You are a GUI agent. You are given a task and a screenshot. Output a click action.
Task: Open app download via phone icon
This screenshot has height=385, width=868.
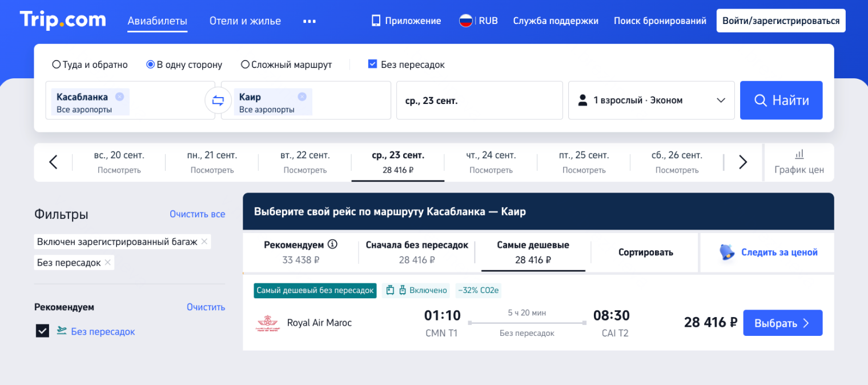click(x=375, y=20)
